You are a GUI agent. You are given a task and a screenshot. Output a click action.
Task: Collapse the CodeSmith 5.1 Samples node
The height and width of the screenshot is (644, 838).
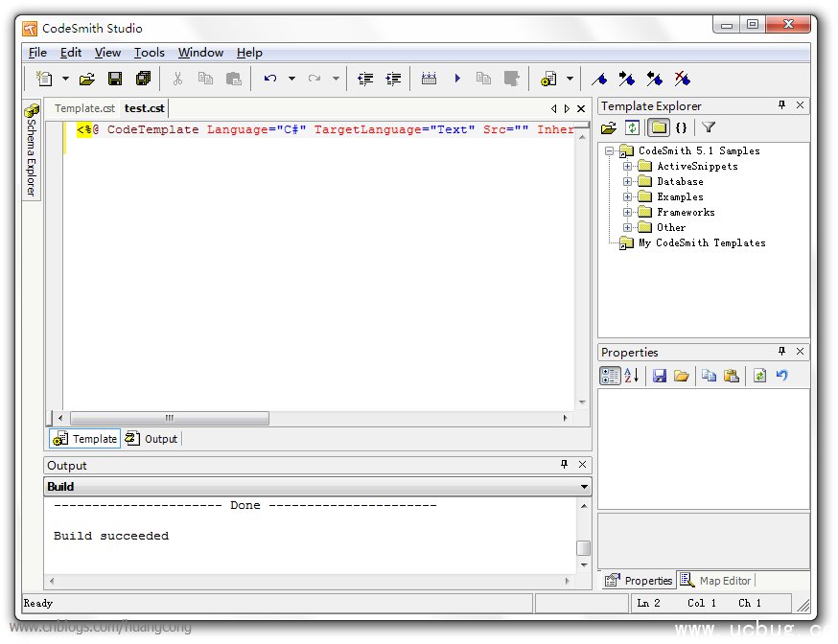pyautogui.click(x=609, y=151)
